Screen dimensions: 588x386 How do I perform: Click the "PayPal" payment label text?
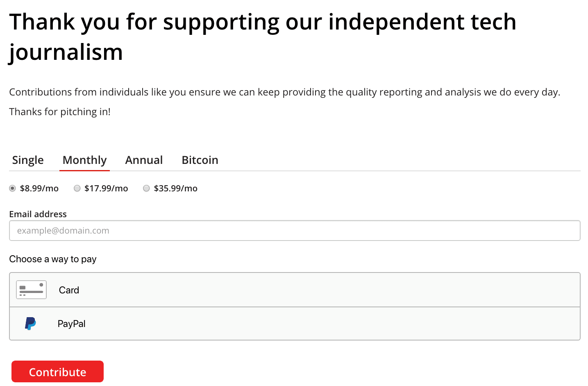click(72, 324)
